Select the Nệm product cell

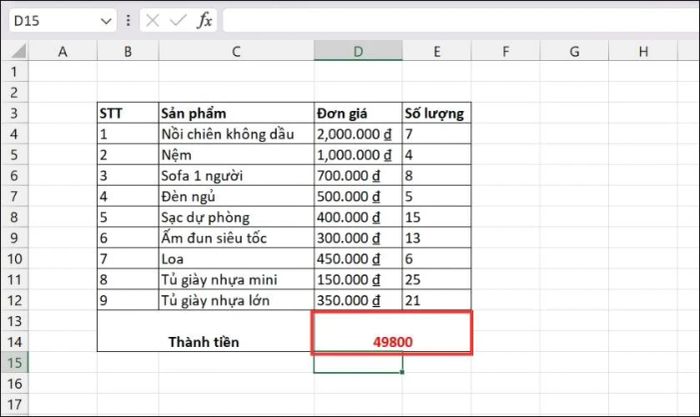click(x=236, y=154)
